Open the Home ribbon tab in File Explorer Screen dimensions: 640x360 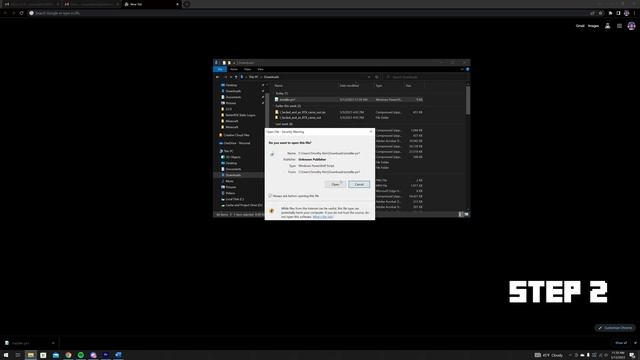point(233,69)
